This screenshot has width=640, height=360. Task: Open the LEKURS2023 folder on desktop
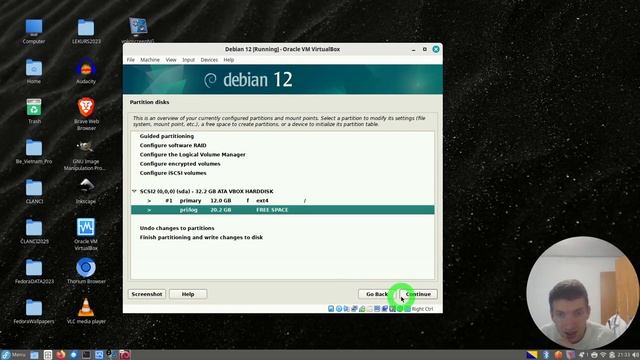tap(86, 31)
